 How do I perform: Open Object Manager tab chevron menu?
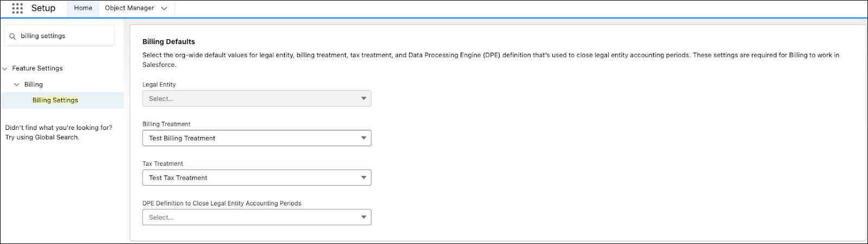pyautogui.click(x=164, y=8)
